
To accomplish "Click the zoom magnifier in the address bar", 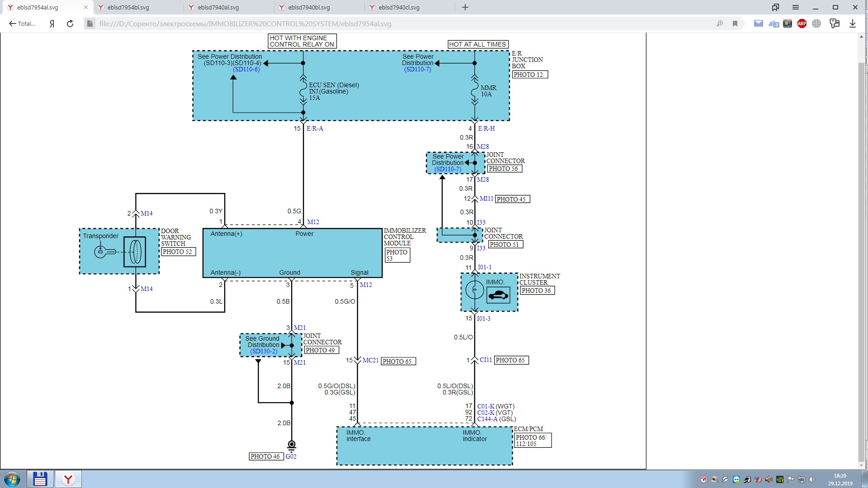I will coord(720,23).
